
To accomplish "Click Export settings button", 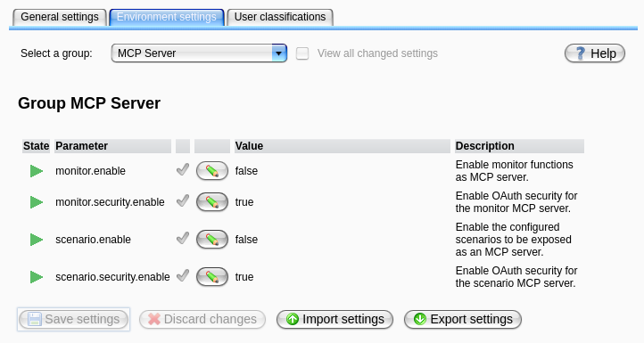I will tap(463, 319).
